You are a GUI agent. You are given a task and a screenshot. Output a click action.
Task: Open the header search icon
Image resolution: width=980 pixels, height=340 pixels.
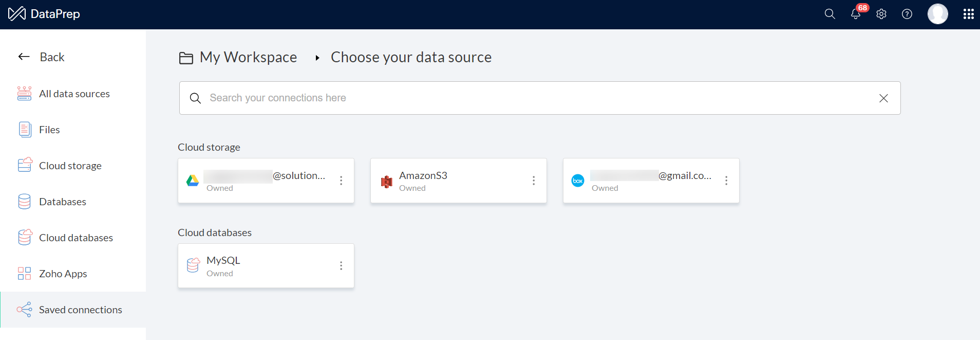pos(830,14)
